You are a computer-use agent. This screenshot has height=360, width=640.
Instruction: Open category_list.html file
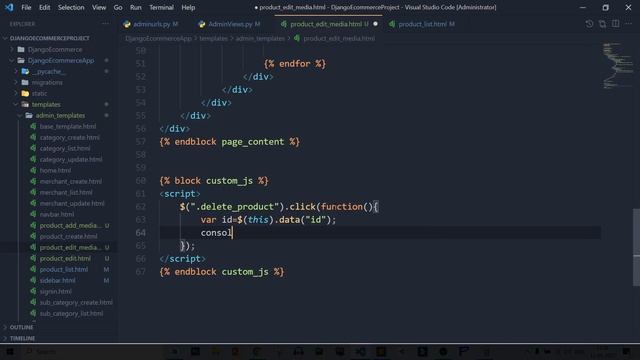click(x=65, y=149)
